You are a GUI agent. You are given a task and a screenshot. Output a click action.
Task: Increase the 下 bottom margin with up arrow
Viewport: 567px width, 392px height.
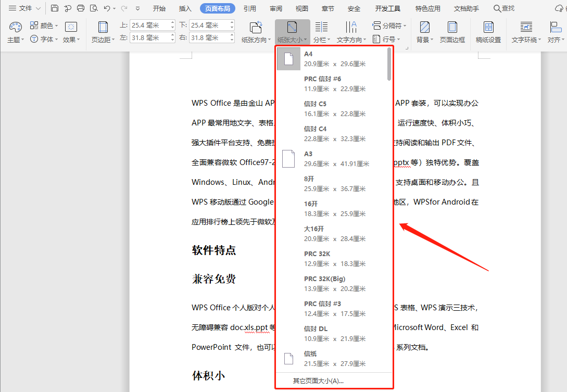point(232,22)
